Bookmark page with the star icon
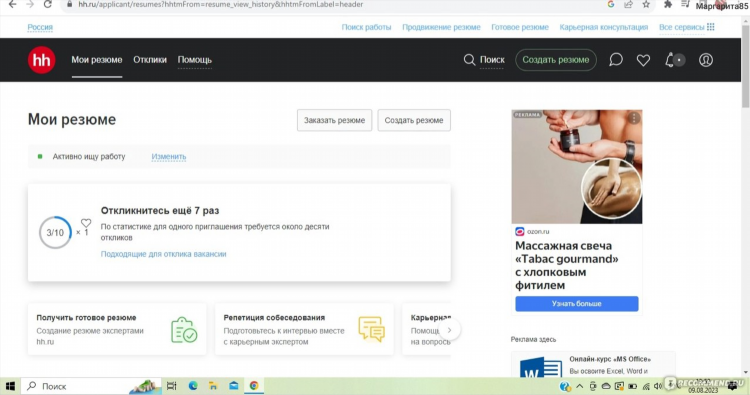 (646, 4)
